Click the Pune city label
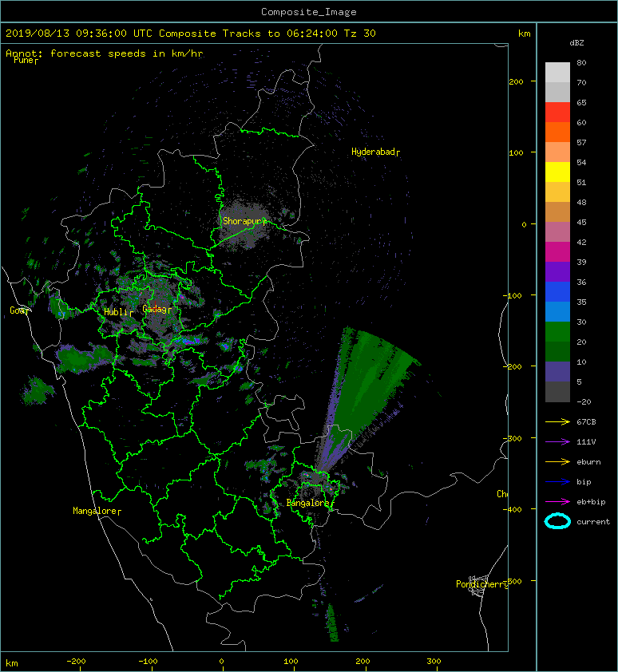Image resolution: width=618 pixels, height=672 pixels. click(24, 61)
